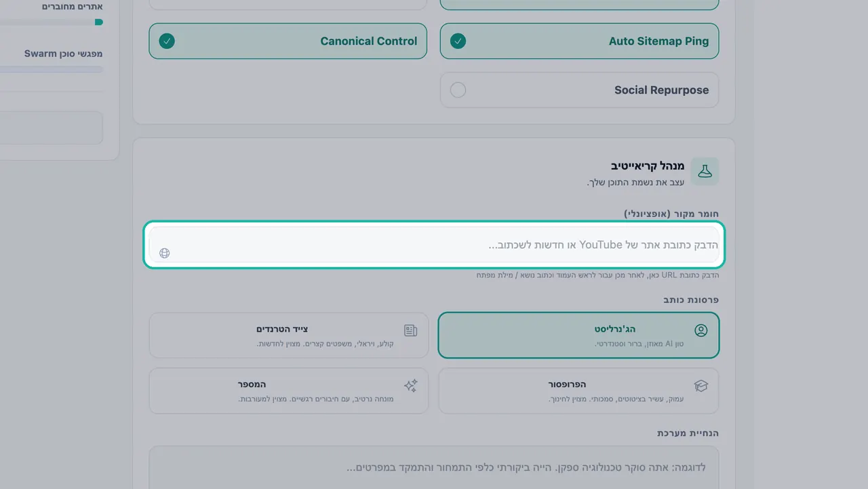868x489 pixels.
Task: Click the מפגשי סוכן Swarm sidebar label
Action: pos(64,54)
